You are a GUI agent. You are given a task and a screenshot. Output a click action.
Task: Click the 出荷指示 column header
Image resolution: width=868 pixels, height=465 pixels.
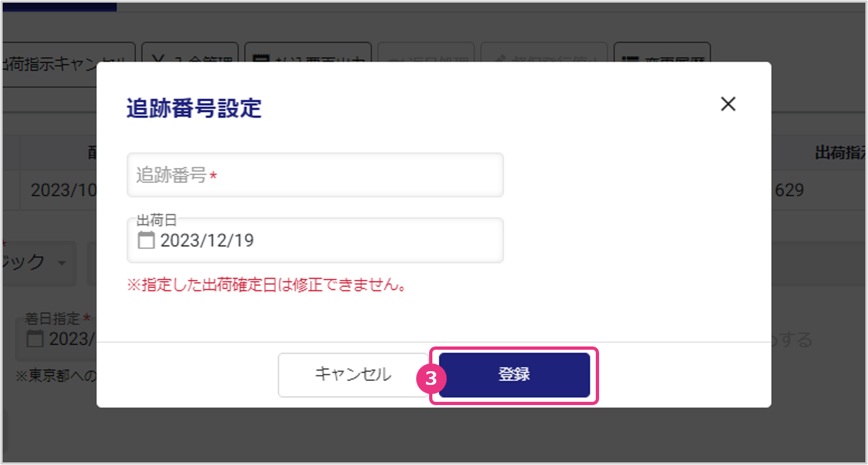click(840, 154)
